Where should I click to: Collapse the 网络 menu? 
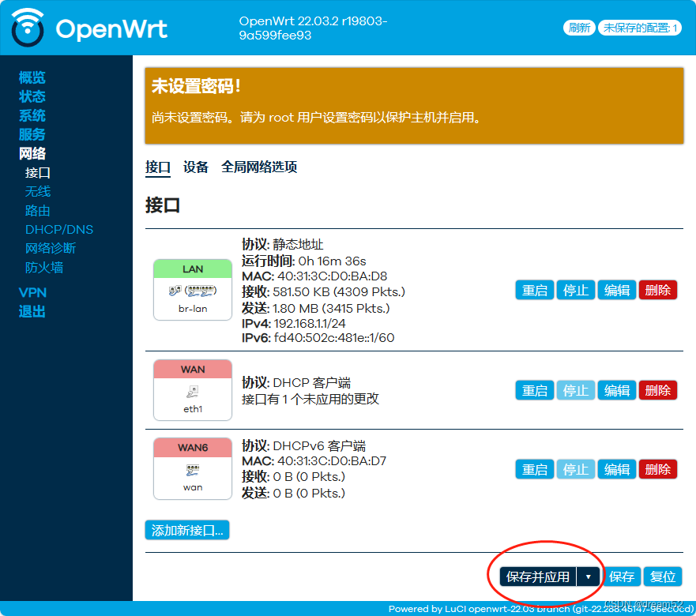(x=32, y=153)
